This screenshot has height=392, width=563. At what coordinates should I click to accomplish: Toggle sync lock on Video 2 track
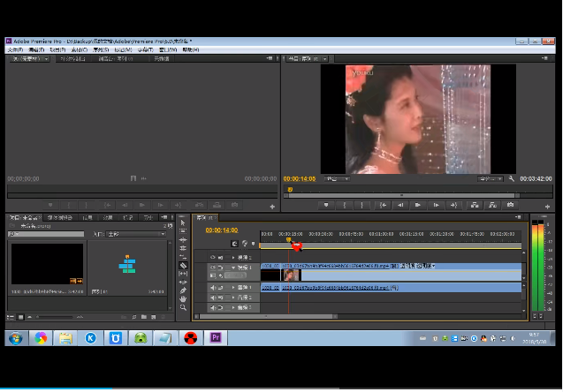click(x=220, y=258)
